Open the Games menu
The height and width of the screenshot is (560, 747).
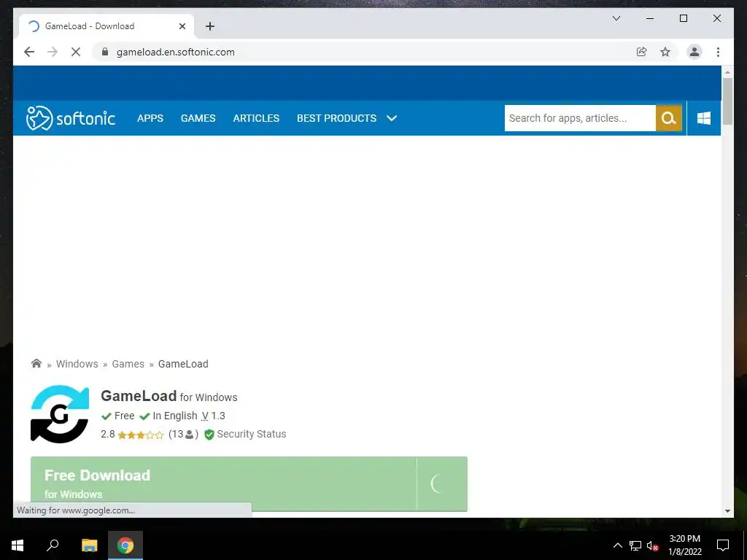[x=198, y=118]
